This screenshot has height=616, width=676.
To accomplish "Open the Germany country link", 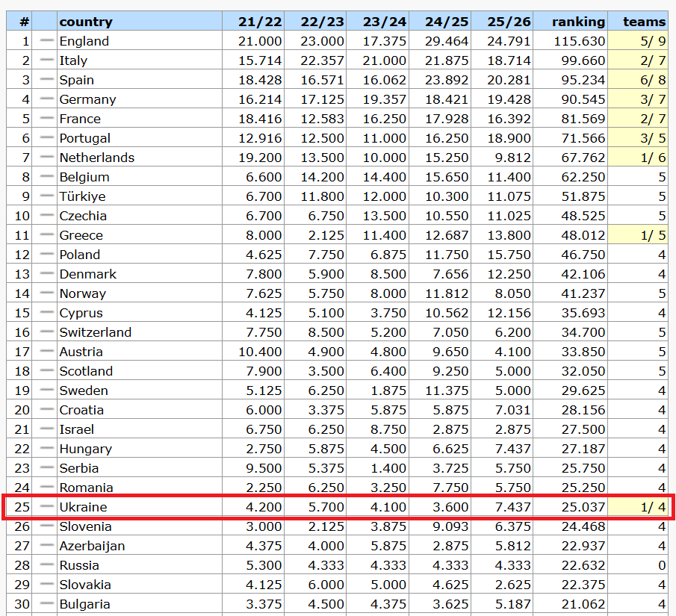I will pyautogui.click(x=87, y=99).
